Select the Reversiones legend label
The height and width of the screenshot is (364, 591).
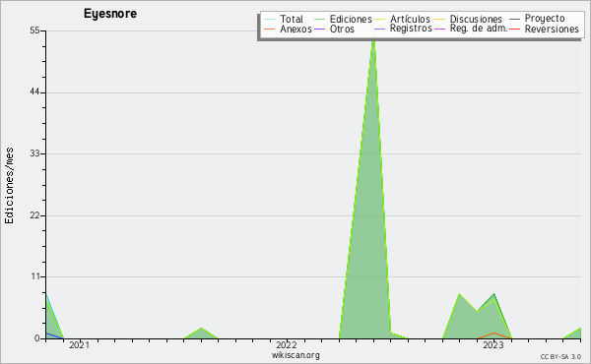click(552, 29)
